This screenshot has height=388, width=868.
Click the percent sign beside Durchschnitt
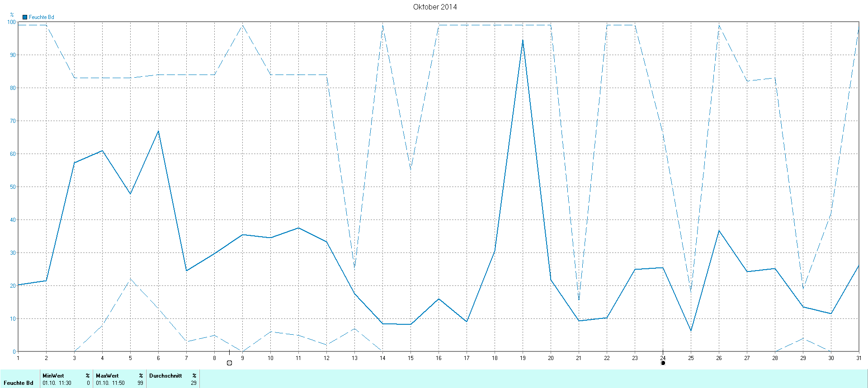[x=194, y=375]
